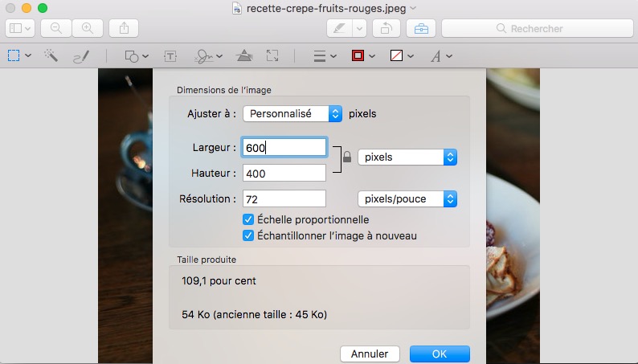Click the Hauteur input field
The width and height of the screenshot is (638, 364).
[284, 173]
